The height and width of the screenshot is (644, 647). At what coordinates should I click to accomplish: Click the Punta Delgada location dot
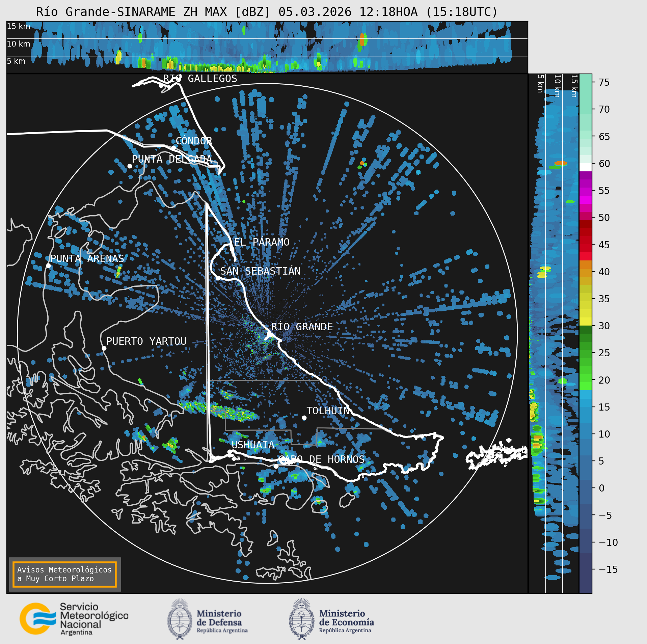click(130, 166)
